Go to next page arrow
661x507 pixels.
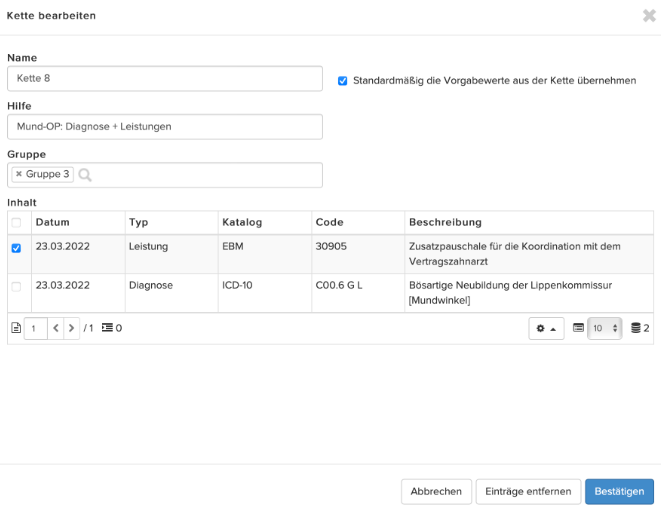(72, 328)
